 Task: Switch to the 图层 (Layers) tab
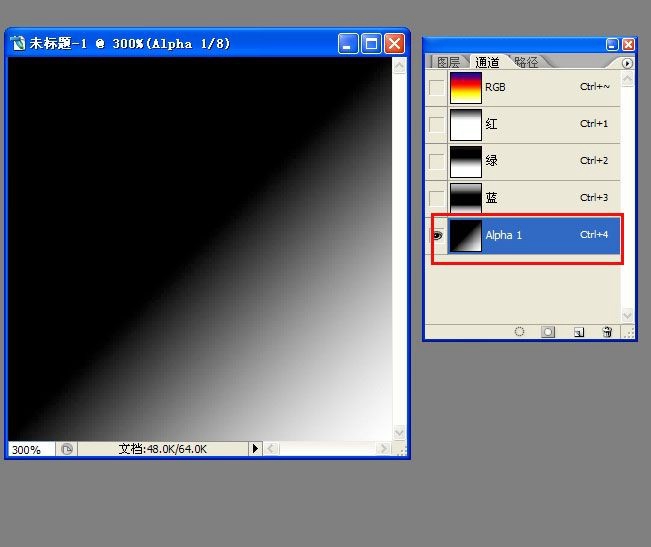click(x=448, y=62)
